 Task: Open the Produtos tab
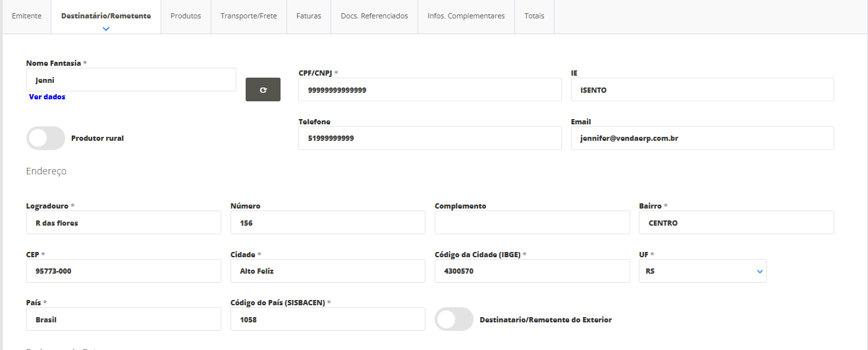[x=186, y=16]
